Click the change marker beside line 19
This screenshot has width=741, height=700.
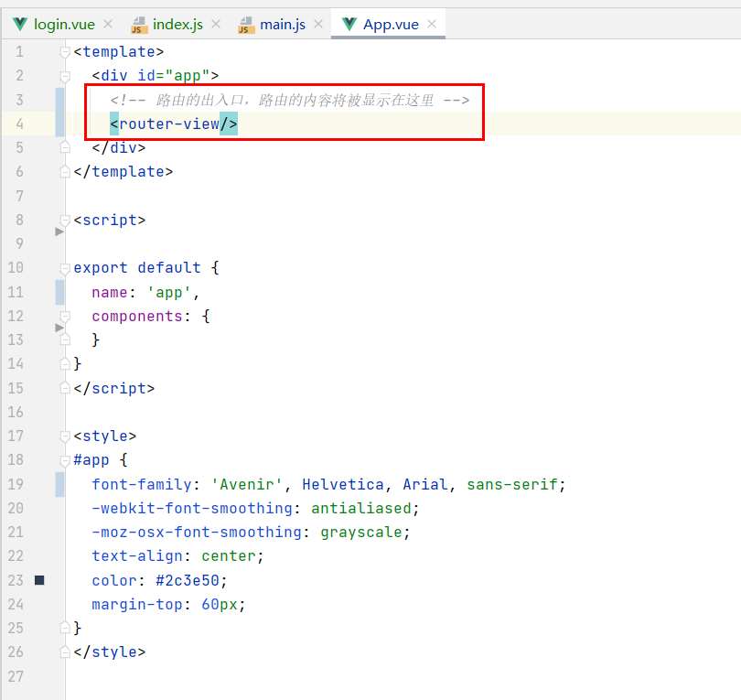click(x=60, y=484)
